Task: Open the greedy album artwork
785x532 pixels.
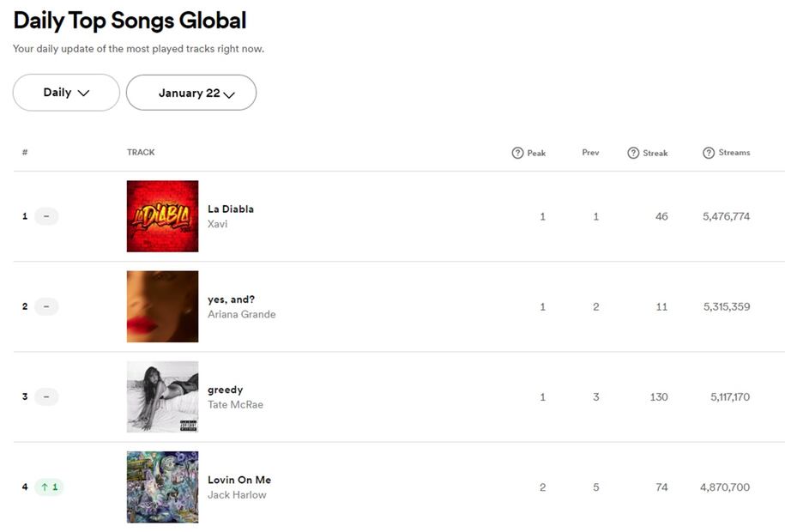Action: [162, 396]
